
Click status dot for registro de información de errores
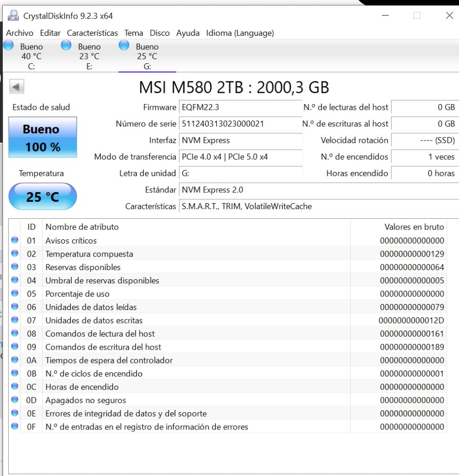14,426
